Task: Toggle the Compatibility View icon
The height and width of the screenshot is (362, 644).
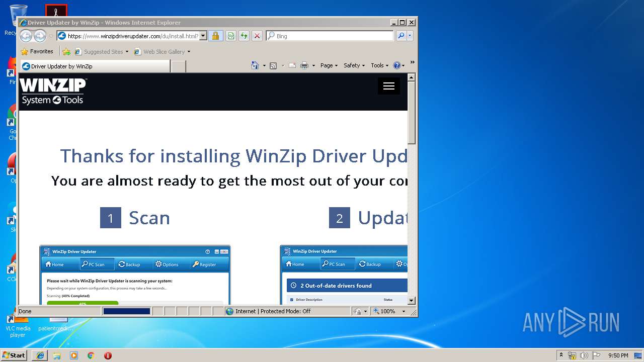Action: tap(231, 36)
